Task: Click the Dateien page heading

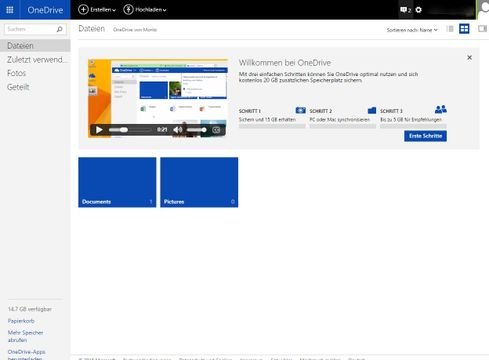Action: click(92, 29)
